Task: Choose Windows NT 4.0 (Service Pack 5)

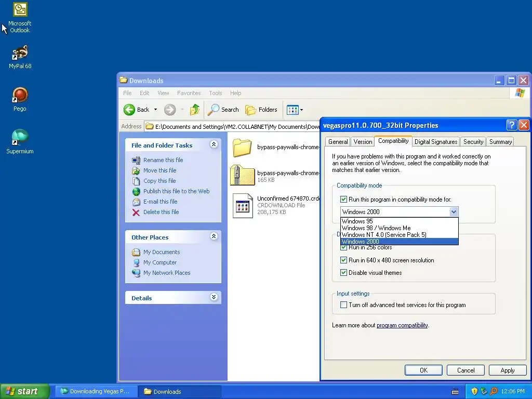Action: (x=400, y=235)
